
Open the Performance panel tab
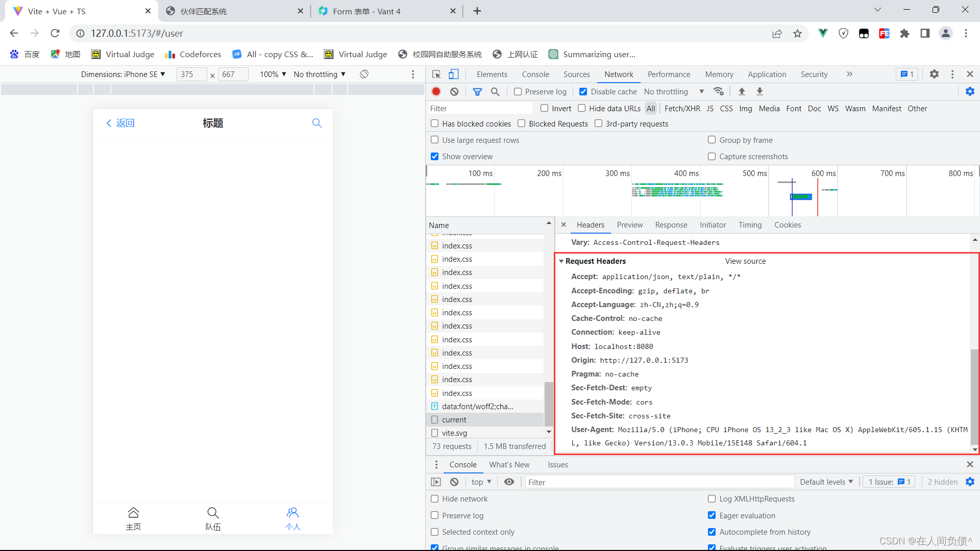(x=669, y=74)
